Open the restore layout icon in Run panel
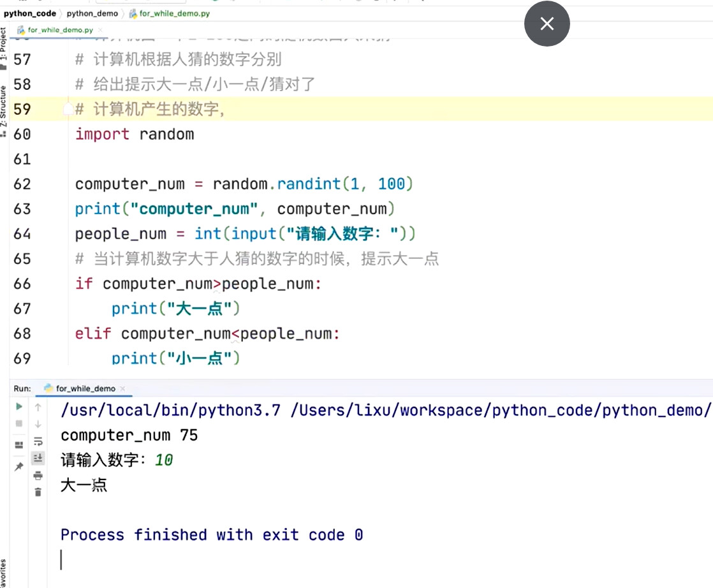The height and width of the screenshot is (588, 713). (18, 445)
